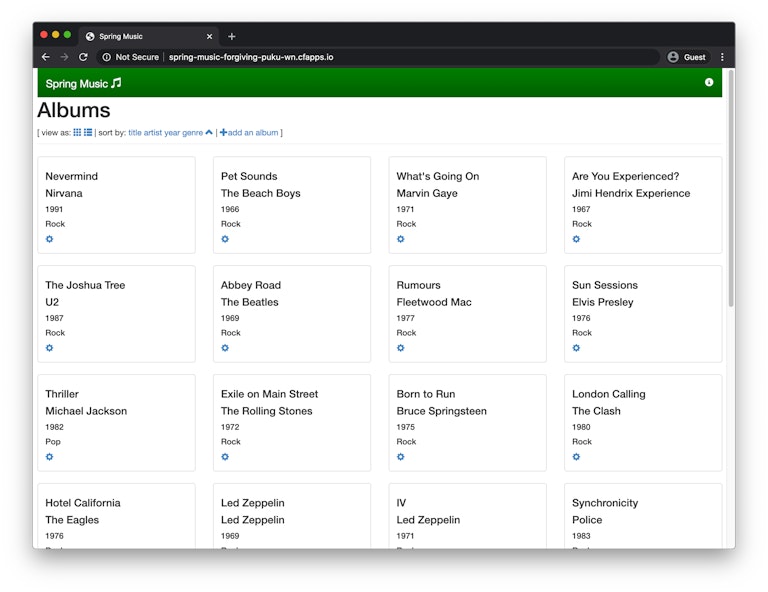Sort albums by year
The width and height of the screenshot is (768, 592).
(x=172, y=132)
